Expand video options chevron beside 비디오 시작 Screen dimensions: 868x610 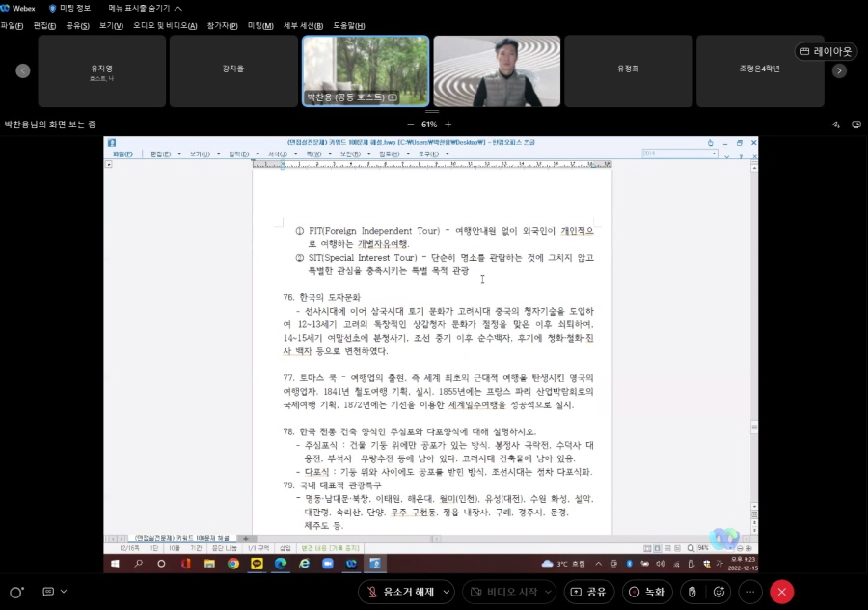[x=546, y=592]
